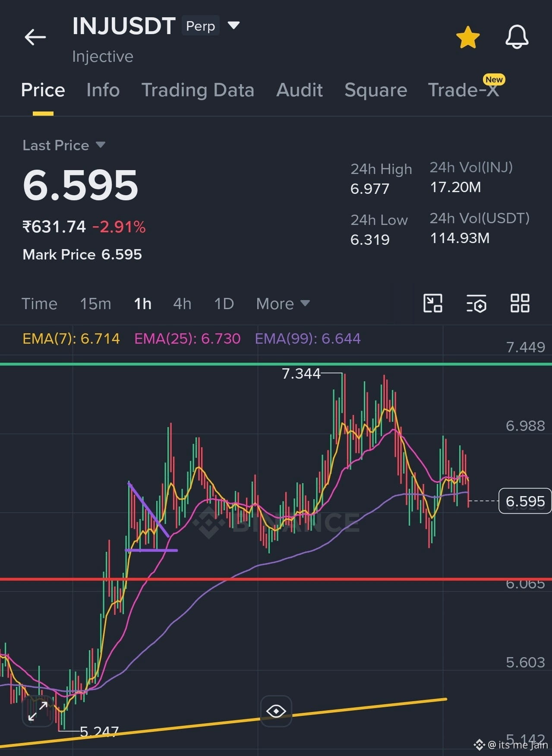Click the 5.603 price axis label
Image resolution: width=552 pixels, height=756 pixels.
pyautogui.click(x=525, y=662)
